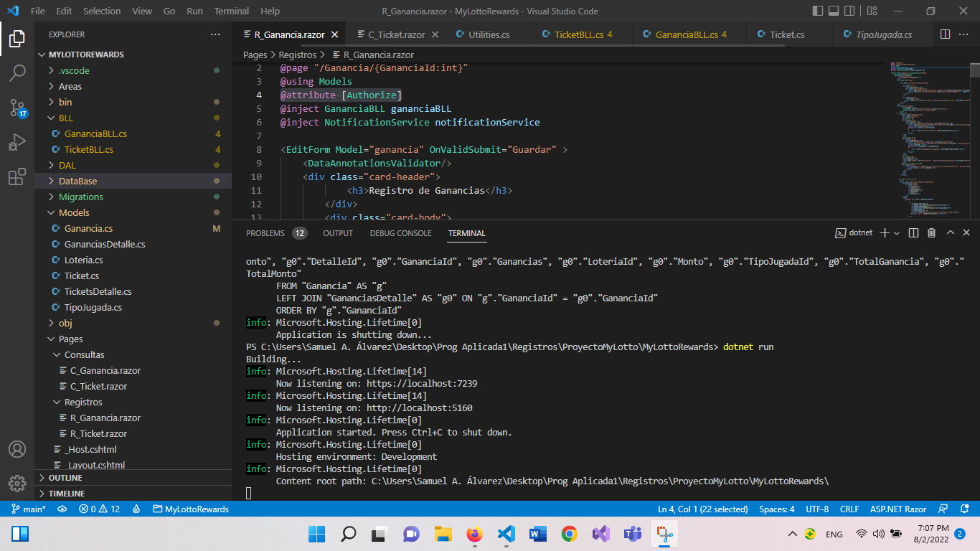The width and height of the screenshot is (980, 551).
Task: Switch to the C_Ticket.razor tab
Action: (397, 34)
